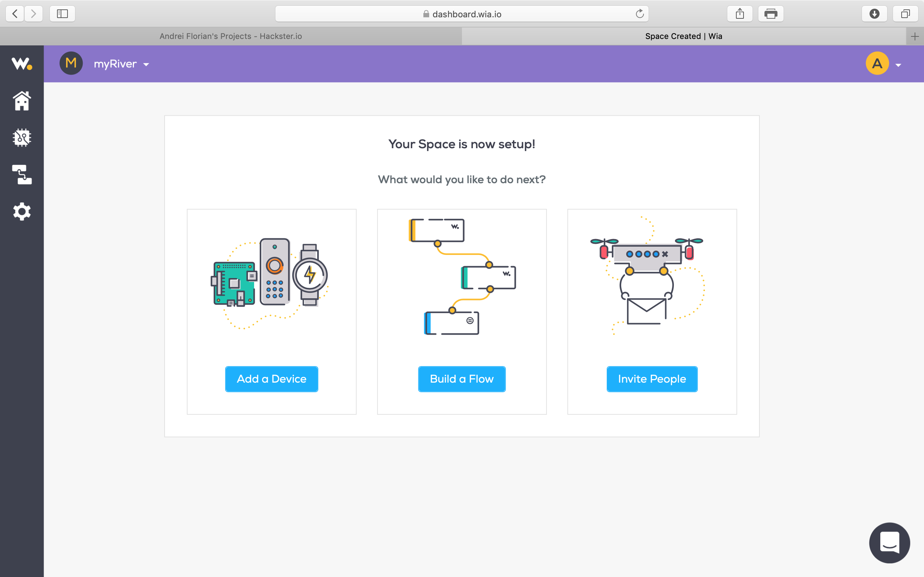Click the Wia logo in the sidebar

[22, 64]
